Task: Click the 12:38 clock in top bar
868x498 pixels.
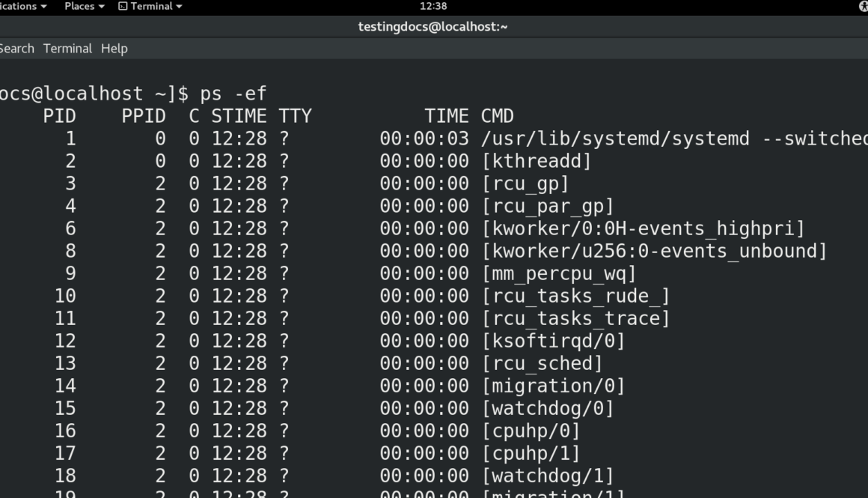Action: tap(433, 7)
